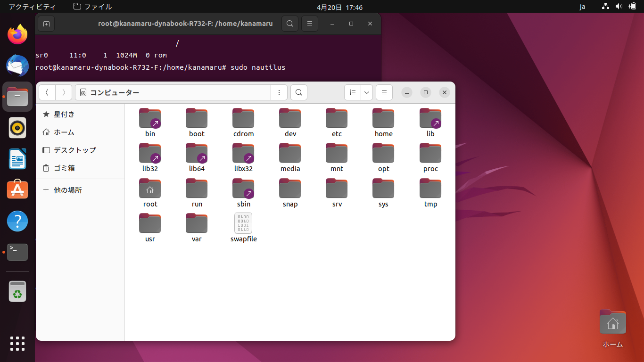Open アクティビティ overview
The image size is (644, 362).
pos(32,7)
